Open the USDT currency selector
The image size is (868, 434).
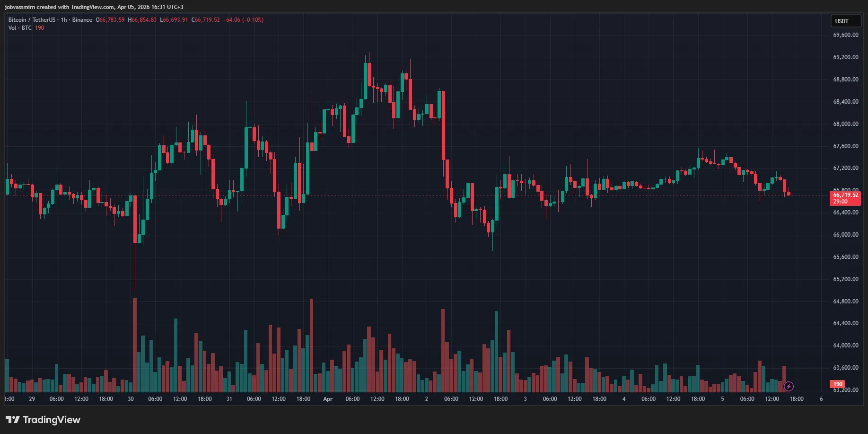pyautogui.click(x=845, y=21)
